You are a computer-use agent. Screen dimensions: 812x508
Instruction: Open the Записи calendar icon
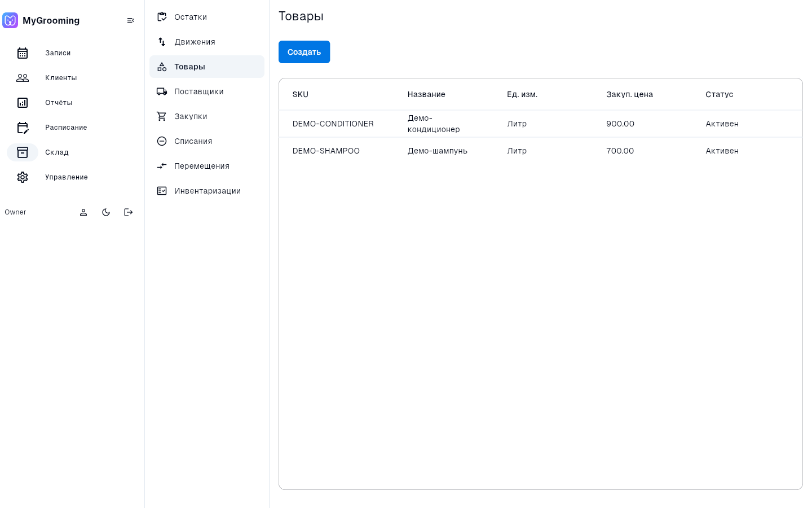(23, 53)
